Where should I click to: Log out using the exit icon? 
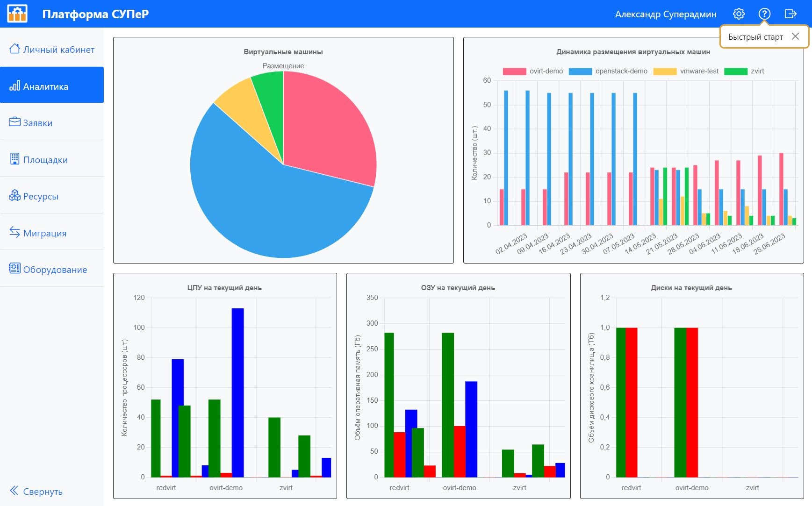[790, 14]
